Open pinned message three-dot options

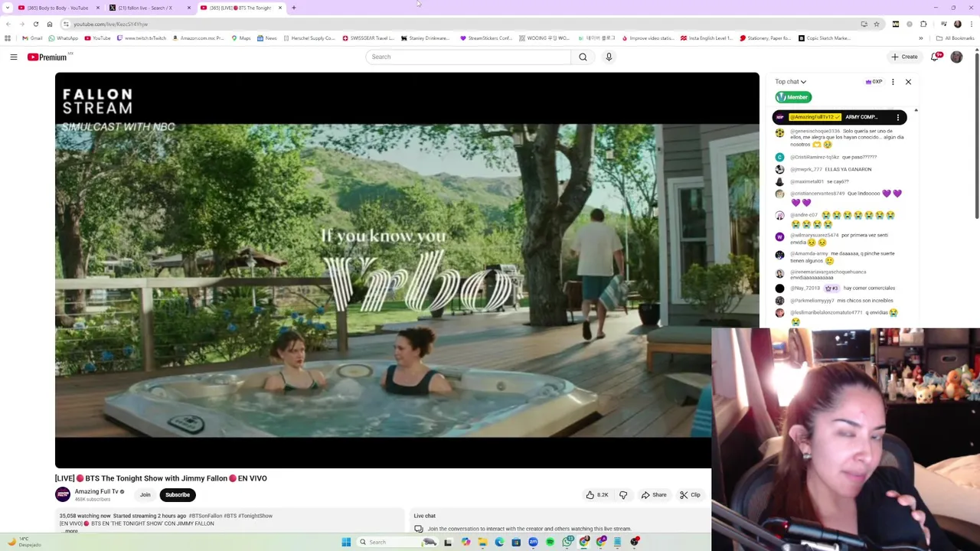tap(898, 117)
